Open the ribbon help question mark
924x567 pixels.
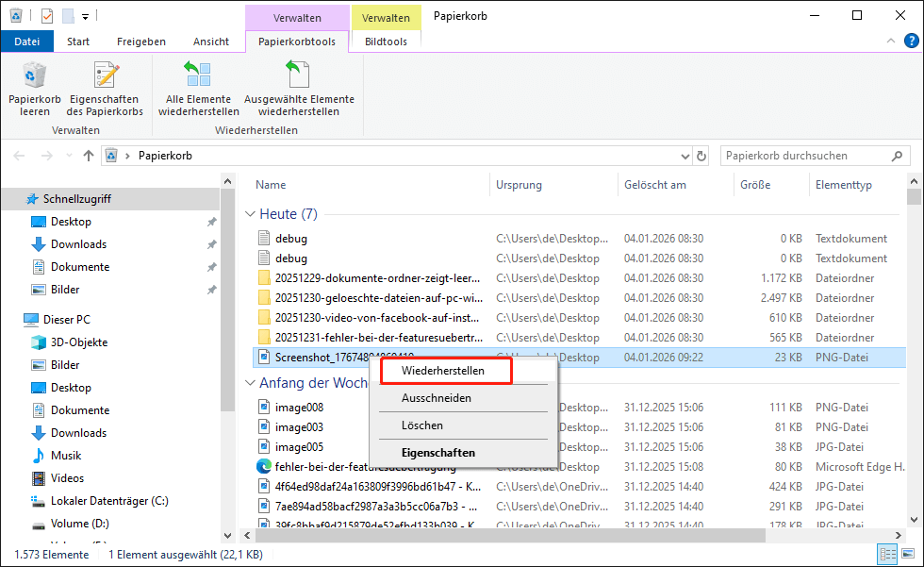click(908, 42)
